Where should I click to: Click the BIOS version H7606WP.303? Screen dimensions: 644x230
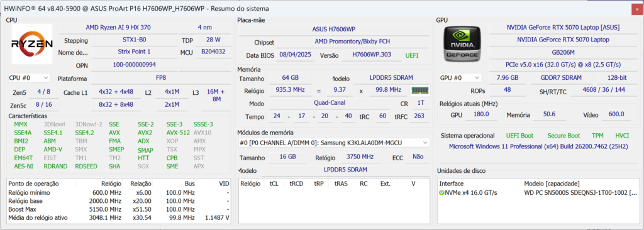[372, 55]
